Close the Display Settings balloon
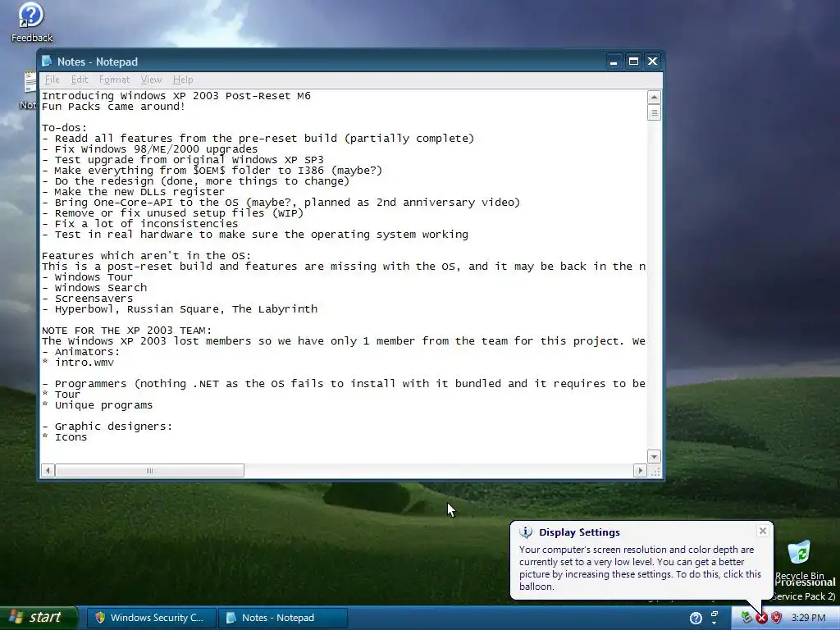Viewport: 840px width, 630px height. (763, 531)
